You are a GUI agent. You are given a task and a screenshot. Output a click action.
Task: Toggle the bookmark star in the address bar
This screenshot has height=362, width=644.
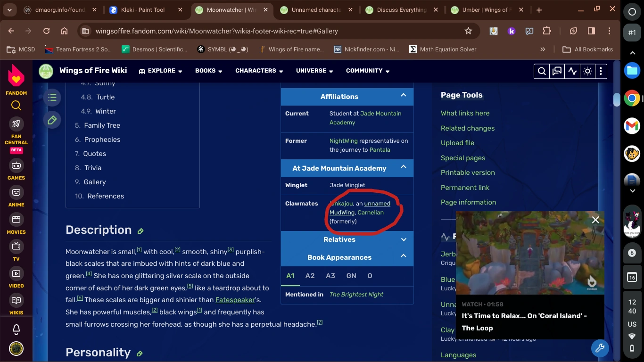468,31
